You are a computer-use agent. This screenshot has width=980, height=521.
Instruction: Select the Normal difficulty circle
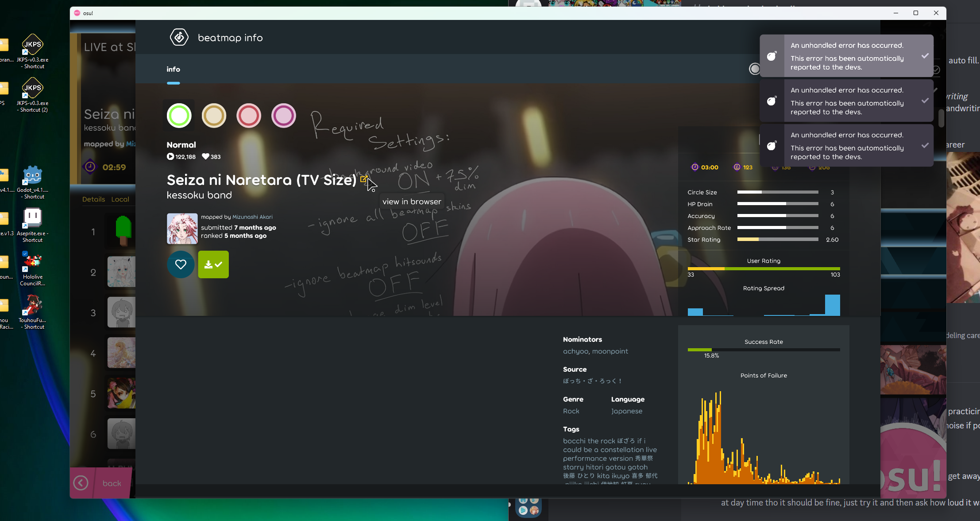pyautogui.click(x=179, y=116)
